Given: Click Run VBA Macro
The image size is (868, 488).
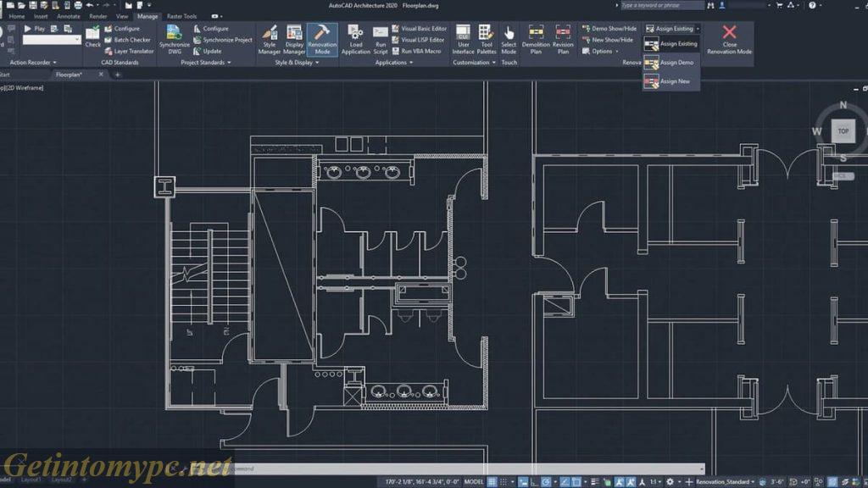Looking at the screenshot, I should pos(416,51).
